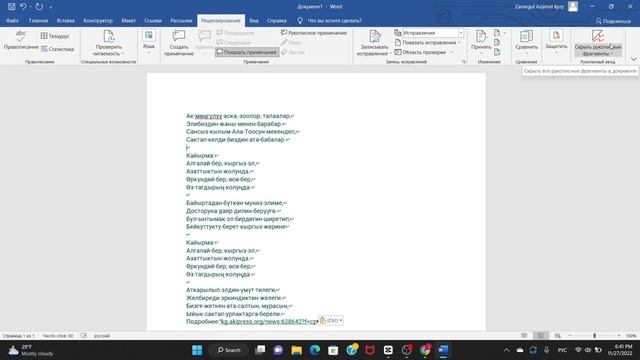Open Microsoft Edge from the taskbar
Viewport: 640px width, 360px height.
[x=315, y=350]
